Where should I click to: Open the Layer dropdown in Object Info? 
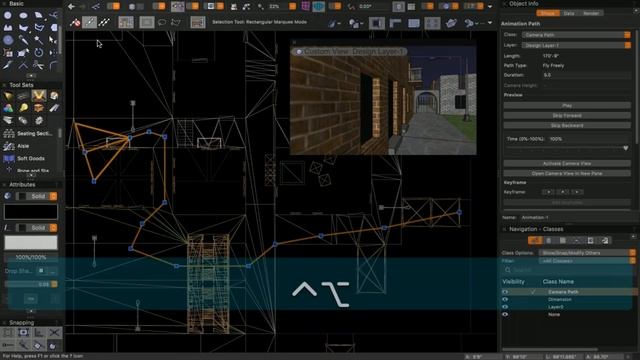(576, 45)
